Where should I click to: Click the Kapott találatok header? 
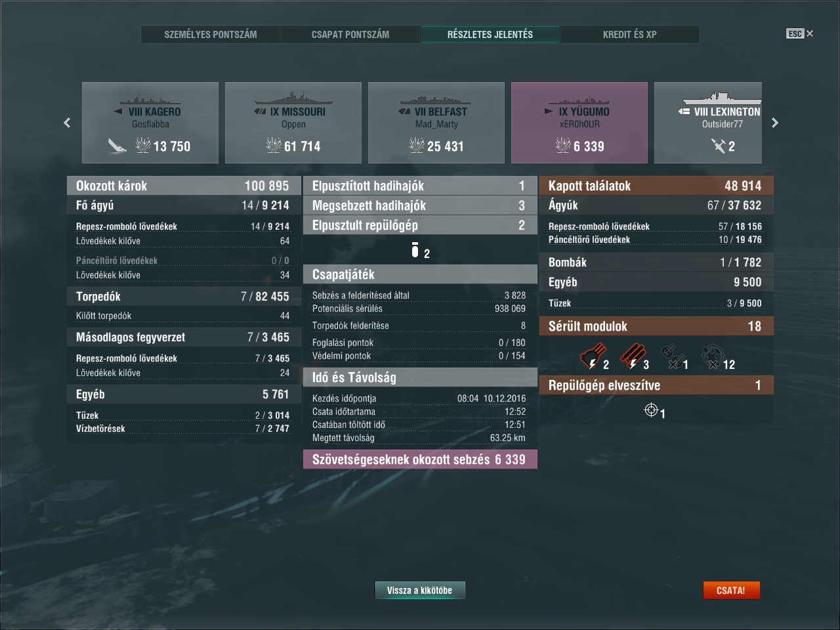click(656, 186)
